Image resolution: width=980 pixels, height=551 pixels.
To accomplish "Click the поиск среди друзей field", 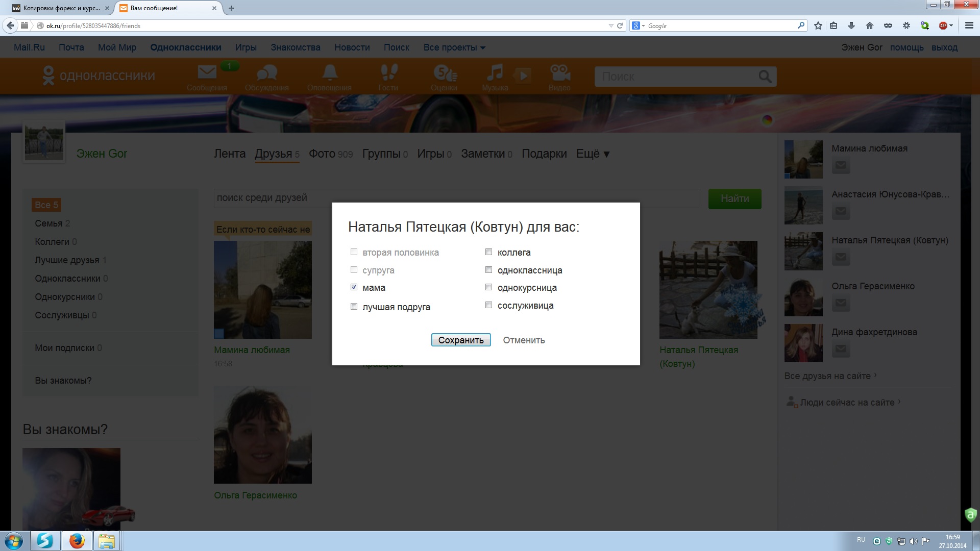I will click(456, 198).
